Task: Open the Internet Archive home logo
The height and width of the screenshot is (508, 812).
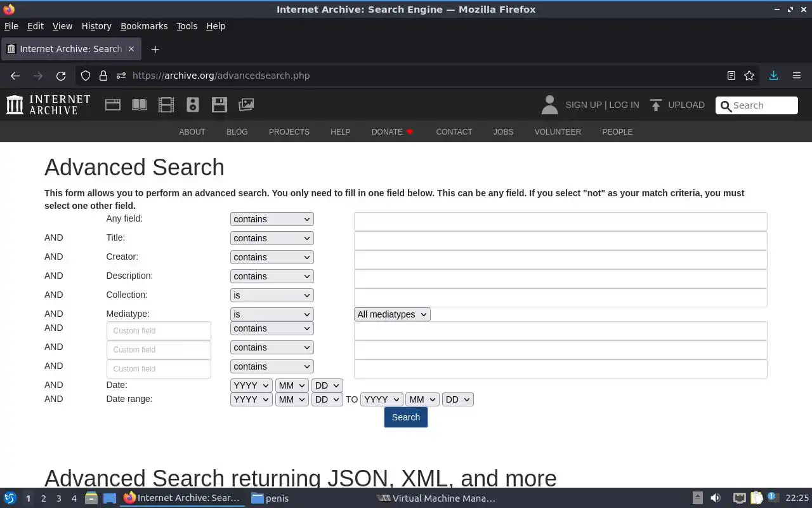Action: click(x=48, y=105)
